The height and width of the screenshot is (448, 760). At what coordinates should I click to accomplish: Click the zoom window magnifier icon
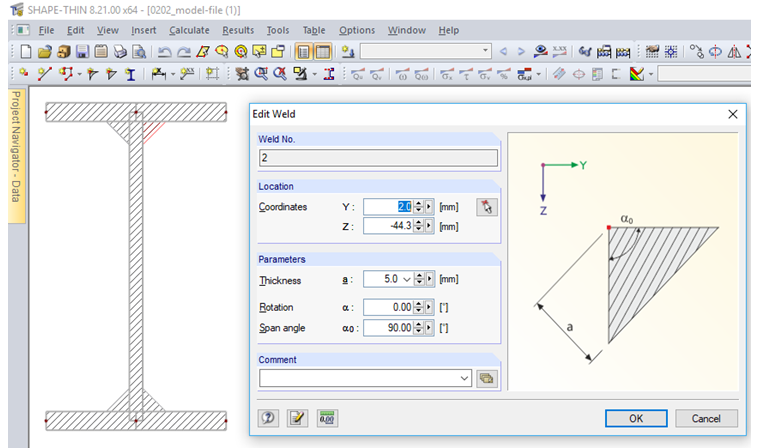coord(261,74)
